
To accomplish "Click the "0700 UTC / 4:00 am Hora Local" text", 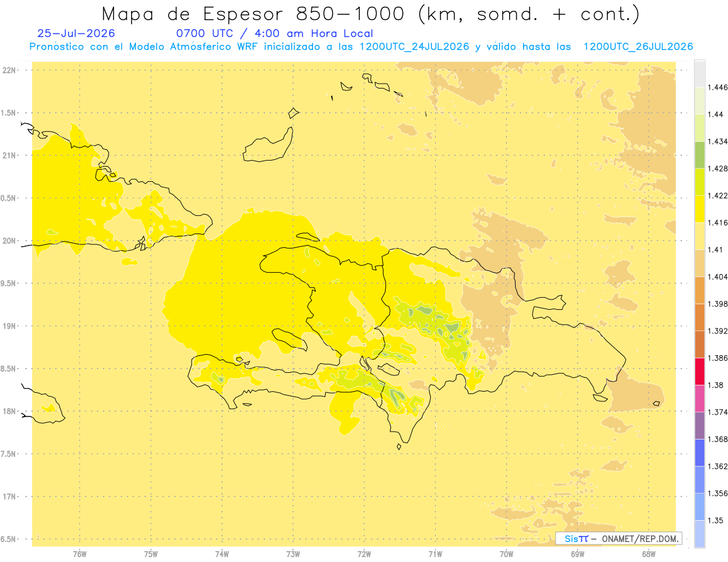I will pos(275,33).
